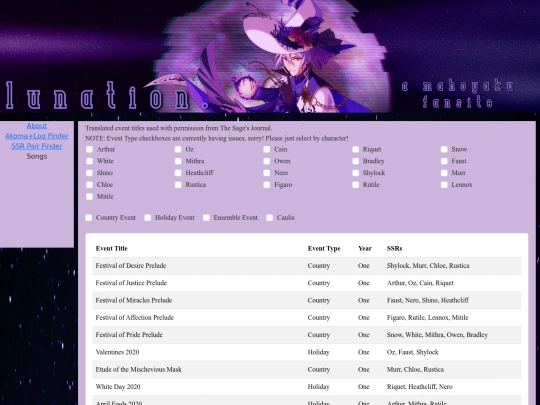Select Festival of Justice Prelude title

tap(131, 283)
